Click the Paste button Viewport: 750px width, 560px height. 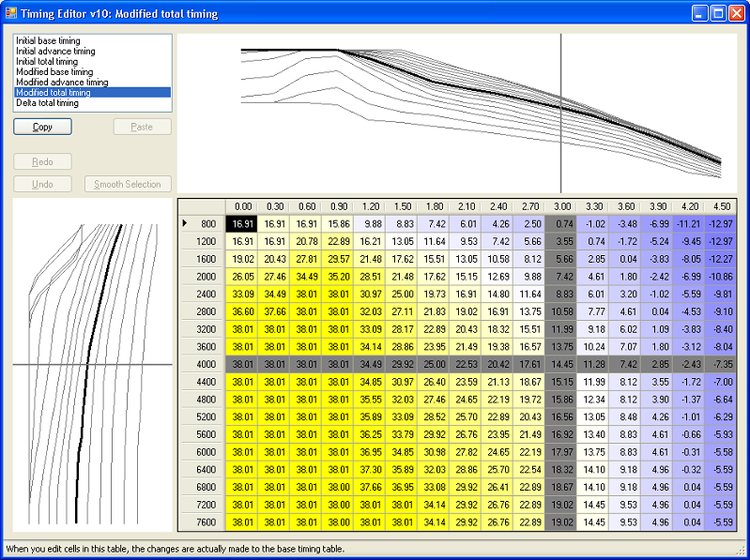tap(142, 127)
